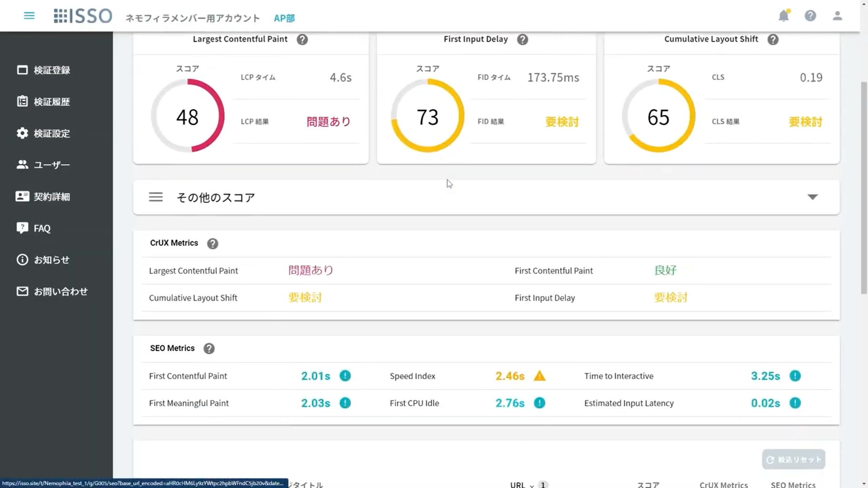Click info icon next to First Contentful Paint 2.01s

(345, 376)
